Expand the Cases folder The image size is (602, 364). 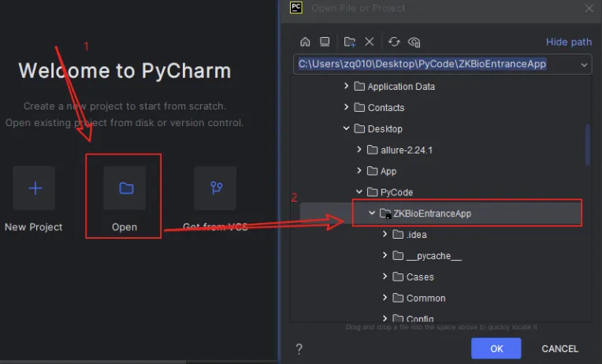[385, 277]
